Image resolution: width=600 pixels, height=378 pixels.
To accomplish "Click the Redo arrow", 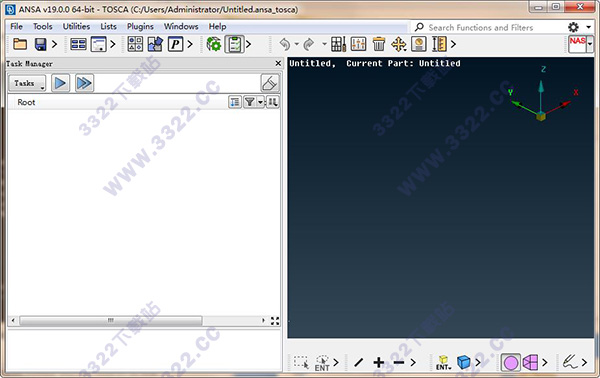I will (308, 44).
